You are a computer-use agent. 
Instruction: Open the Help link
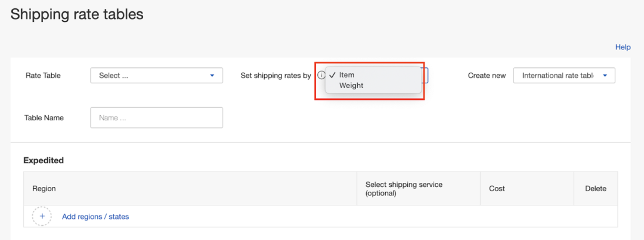tap(623, 47)
